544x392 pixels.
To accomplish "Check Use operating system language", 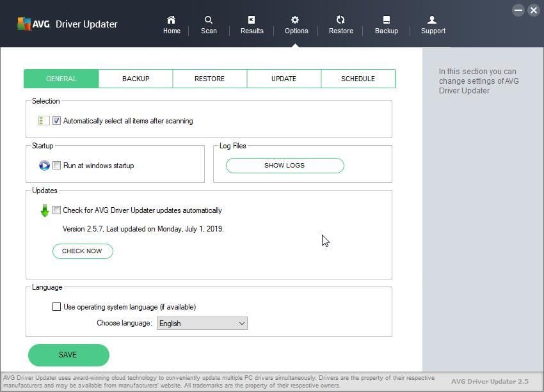I will [x=56, y=307].
